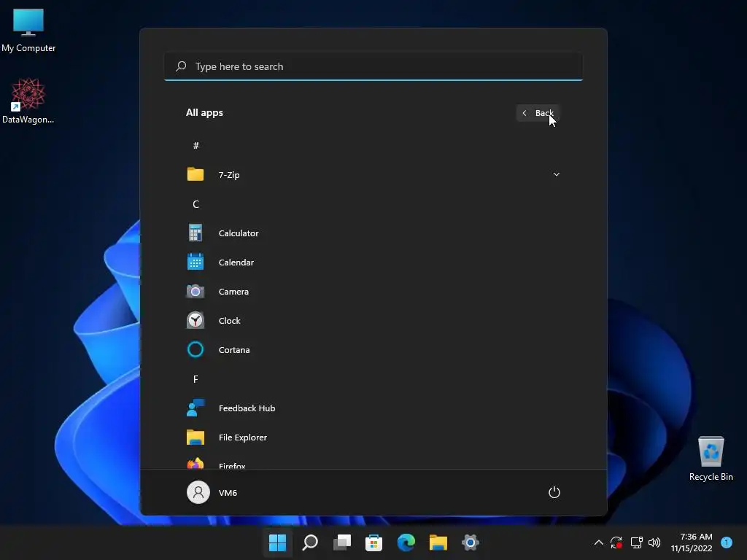
Task: Click the search magnifier icon in search box
Action: [181, 66]
